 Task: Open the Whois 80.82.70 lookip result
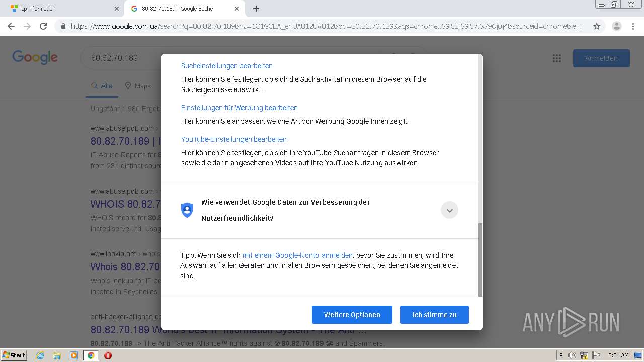[125, 267]
